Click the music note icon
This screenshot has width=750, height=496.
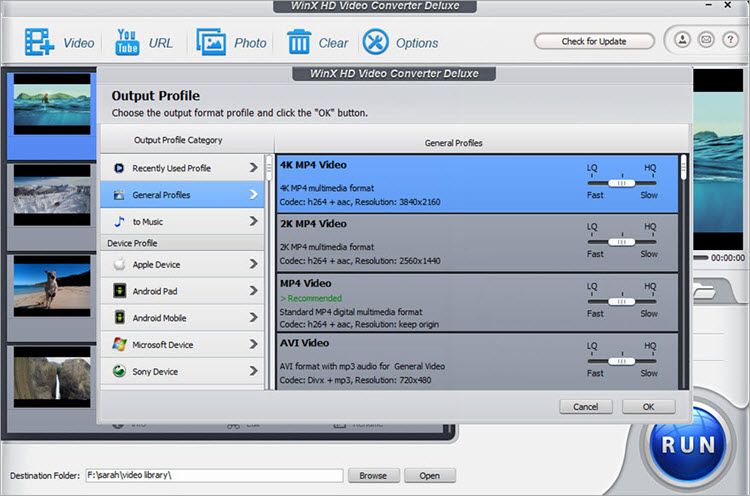click(119, 221)
